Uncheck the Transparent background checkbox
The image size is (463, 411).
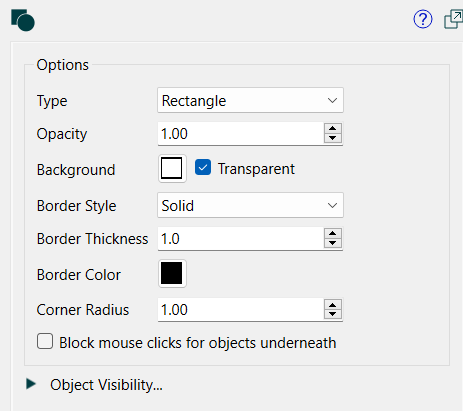point(203,167)
